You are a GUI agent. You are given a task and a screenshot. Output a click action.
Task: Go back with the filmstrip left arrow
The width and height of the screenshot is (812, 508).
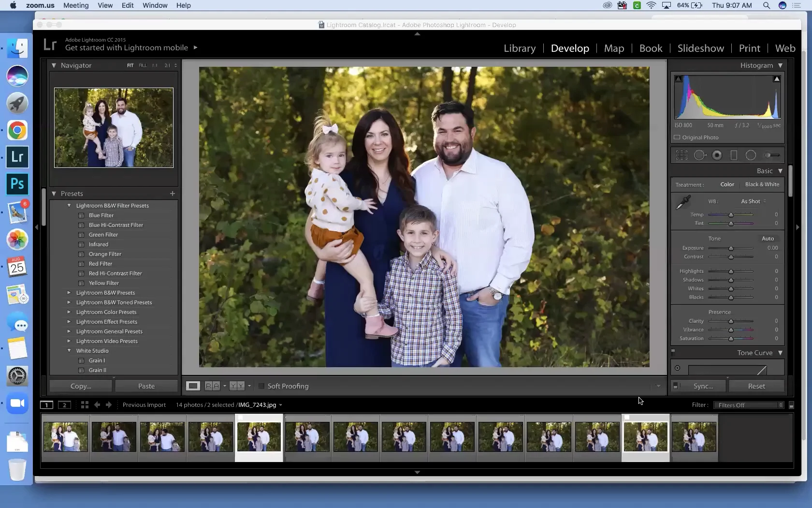click(97, 405)
